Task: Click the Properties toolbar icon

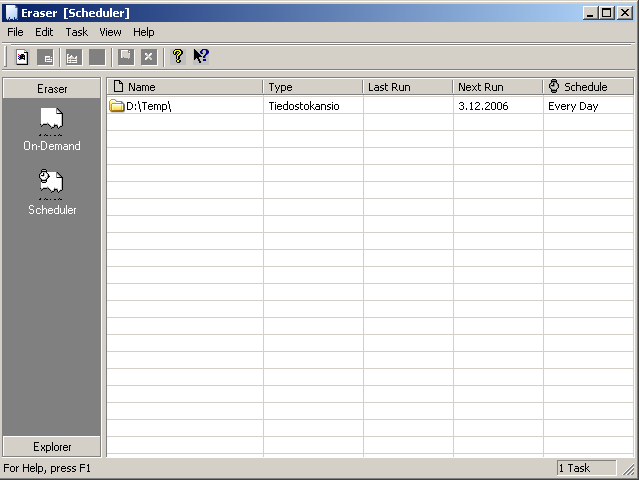Action: [45, 57]
